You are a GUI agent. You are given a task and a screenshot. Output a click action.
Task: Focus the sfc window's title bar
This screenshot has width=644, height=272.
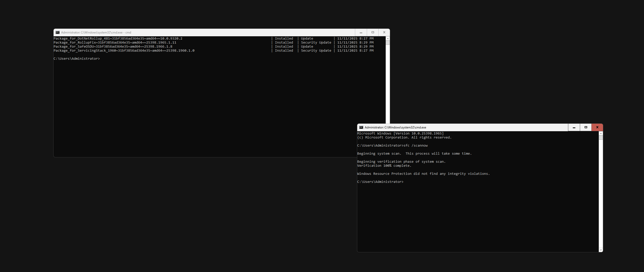coord(491,127)
